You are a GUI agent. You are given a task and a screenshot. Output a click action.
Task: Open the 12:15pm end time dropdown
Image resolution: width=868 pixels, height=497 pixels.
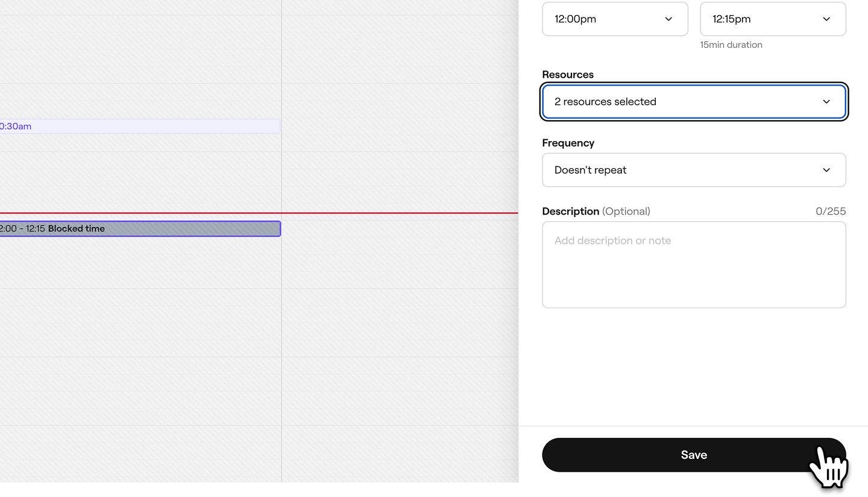[773, 19]
